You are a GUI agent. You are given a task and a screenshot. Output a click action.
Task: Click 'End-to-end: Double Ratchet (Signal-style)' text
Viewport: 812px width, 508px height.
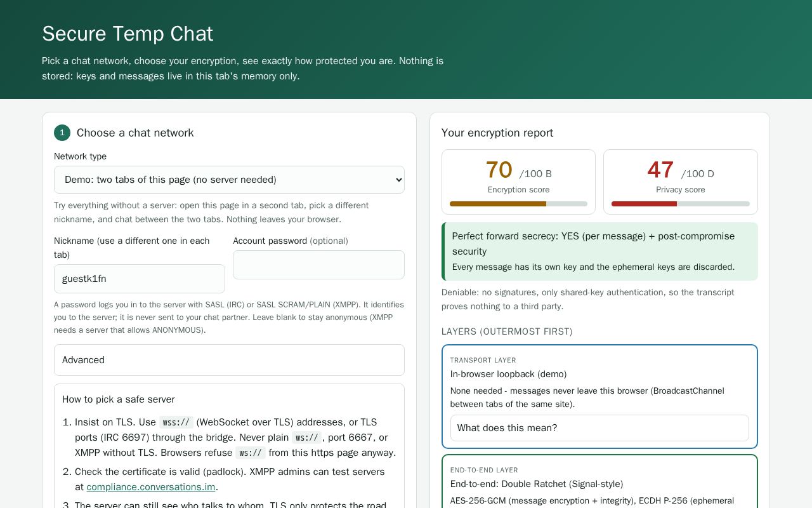537,484
